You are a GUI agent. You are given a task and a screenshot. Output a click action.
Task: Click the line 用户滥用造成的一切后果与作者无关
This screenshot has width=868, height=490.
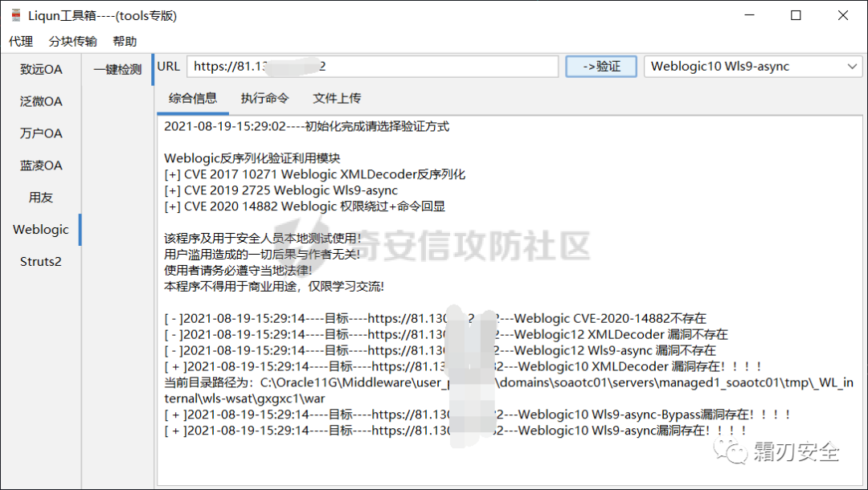262,255
